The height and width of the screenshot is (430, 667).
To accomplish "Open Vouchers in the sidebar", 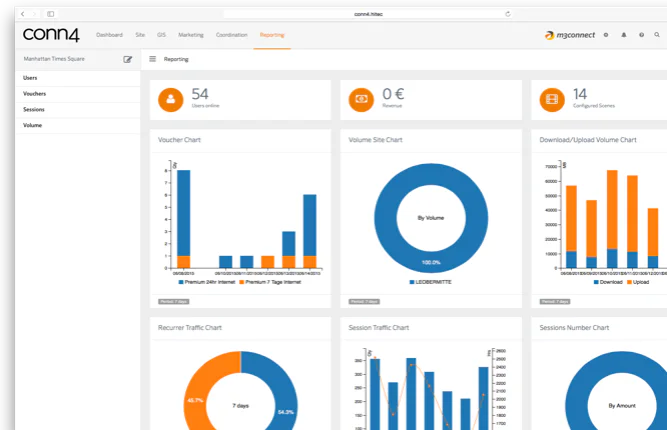I will pyautogui.click(x=77, y=94).
